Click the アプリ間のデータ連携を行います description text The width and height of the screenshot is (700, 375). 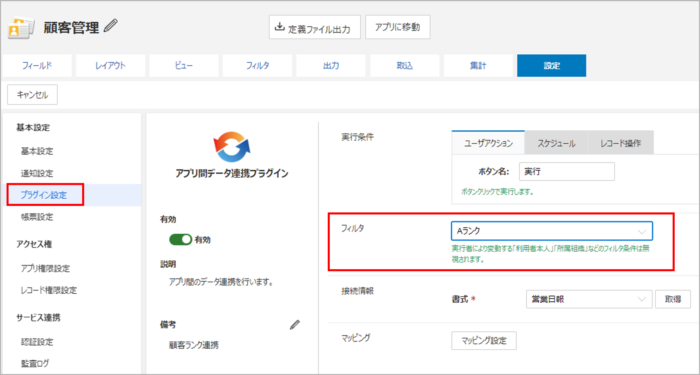coord(221,282)
